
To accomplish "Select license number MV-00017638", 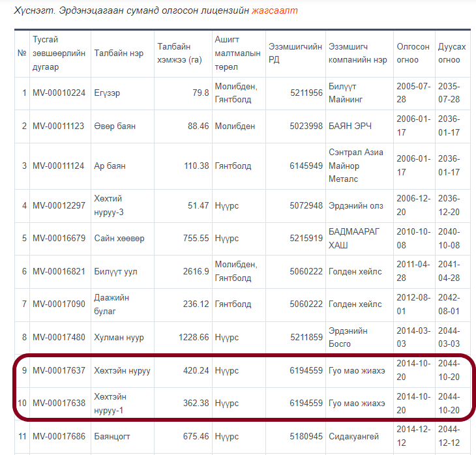I will [x=59, y=403].
